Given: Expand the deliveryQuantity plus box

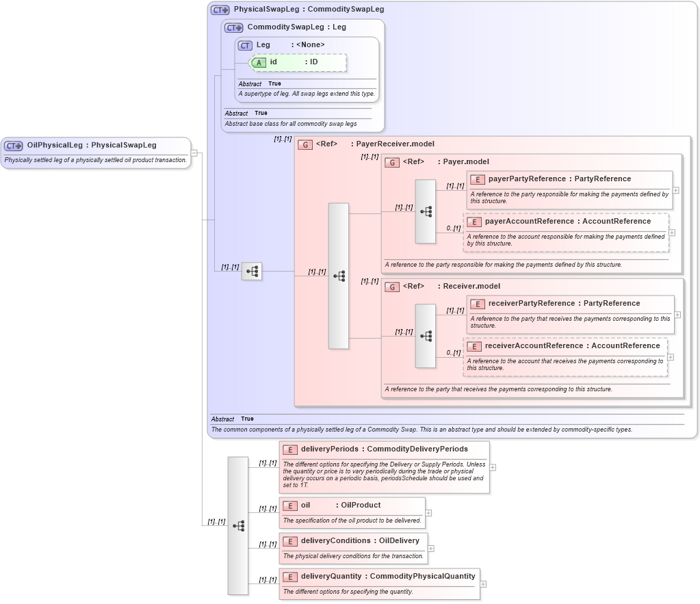Looking at the screenshot, I should coord(484,584).
